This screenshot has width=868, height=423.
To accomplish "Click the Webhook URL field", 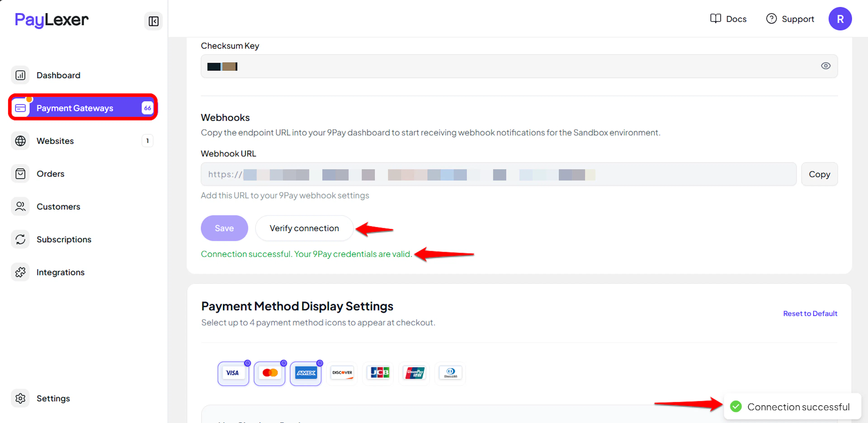I will tap(499, 174).
